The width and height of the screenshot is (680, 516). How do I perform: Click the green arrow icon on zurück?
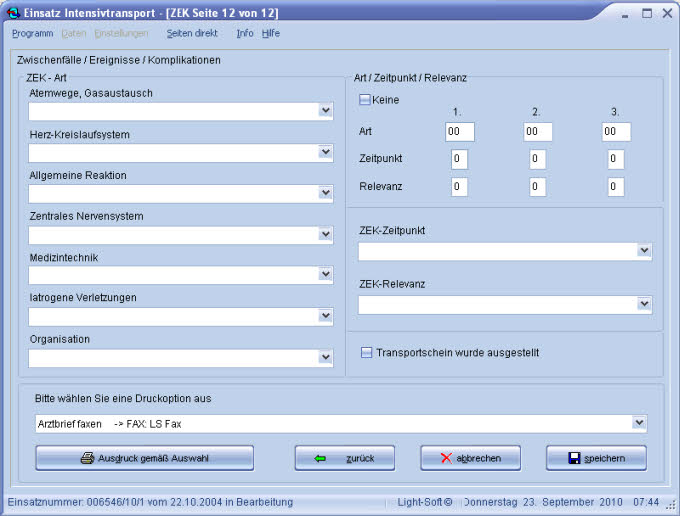pos(320,458)
